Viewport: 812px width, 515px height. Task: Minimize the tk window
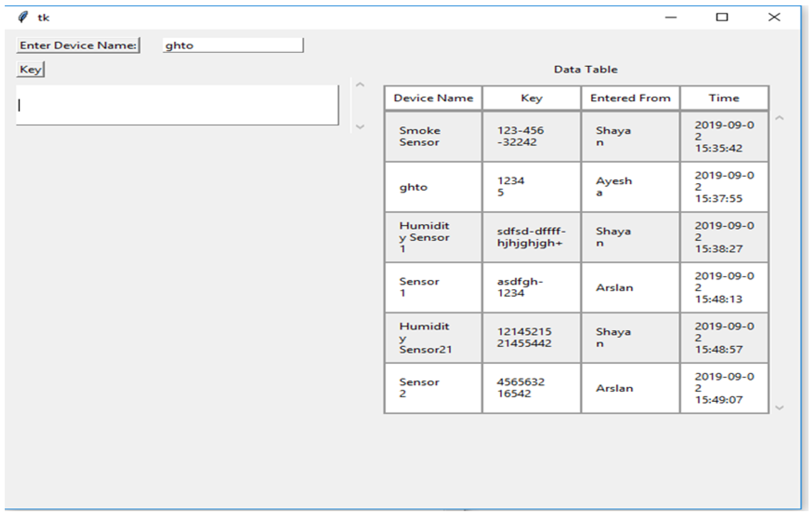coord(670,17)
